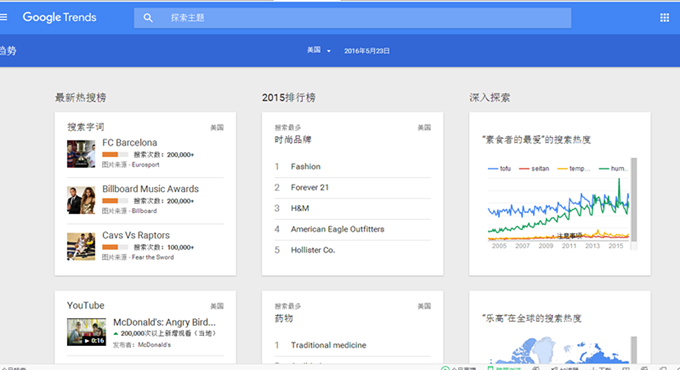Open the 药物 top chart title
680x370 pixels.
pyautogui.click(x=284, y=318)
